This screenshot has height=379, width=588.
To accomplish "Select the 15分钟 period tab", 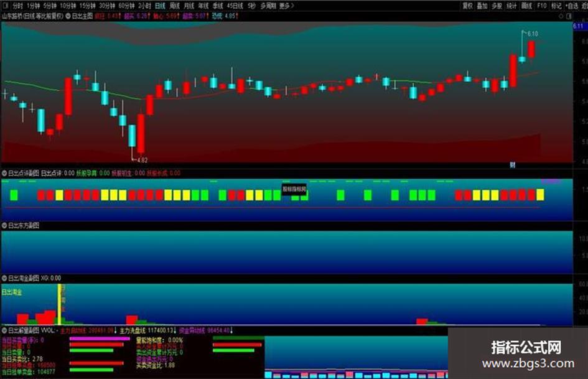I will pyautogui.click(x=87, y=6).
